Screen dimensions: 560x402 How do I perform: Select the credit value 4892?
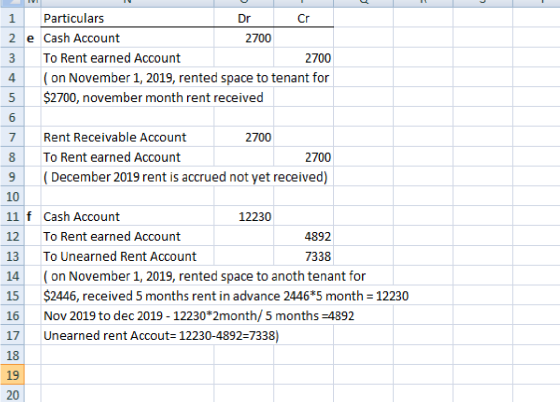pyautogui.click(x=304, y=236)
